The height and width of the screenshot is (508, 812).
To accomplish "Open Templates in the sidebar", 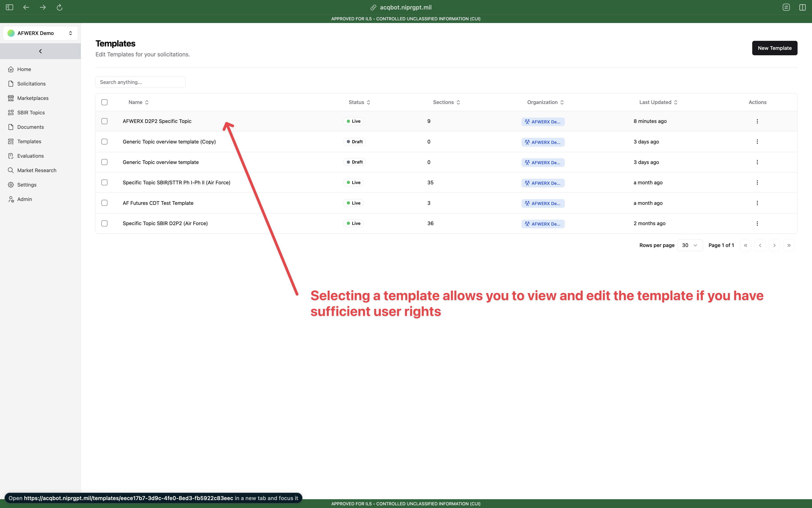I will pyautogui.click(x=29, y=141).
